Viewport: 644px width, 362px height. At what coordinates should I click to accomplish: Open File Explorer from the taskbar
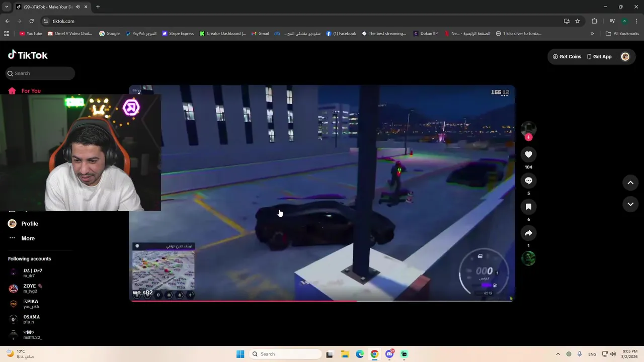pos(345,354)
